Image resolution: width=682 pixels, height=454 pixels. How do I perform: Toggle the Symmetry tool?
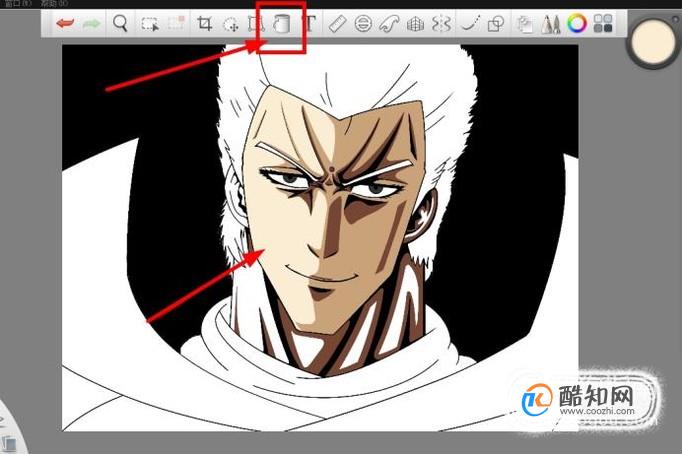click(x=441, y=24)
